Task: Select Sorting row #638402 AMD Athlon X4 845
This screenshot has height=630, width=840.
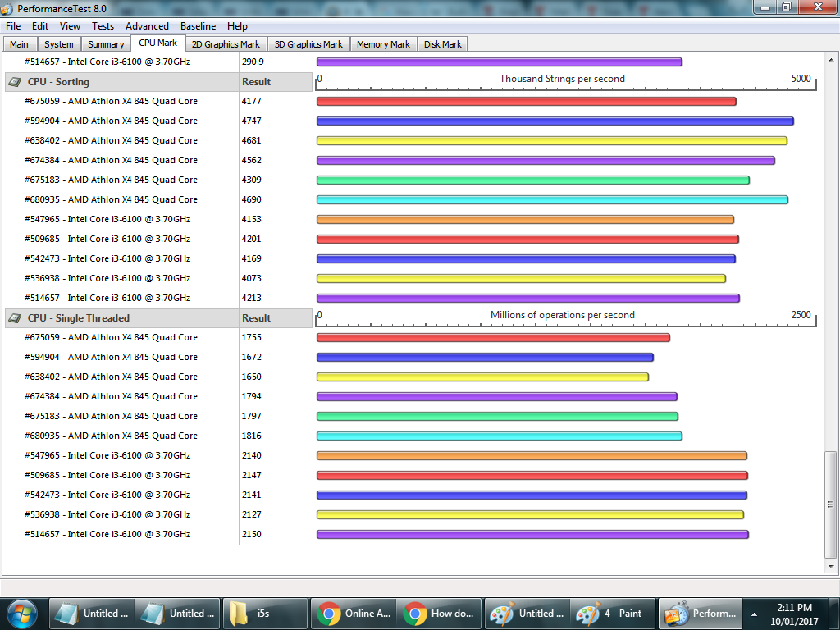Action: pos(111,140)
